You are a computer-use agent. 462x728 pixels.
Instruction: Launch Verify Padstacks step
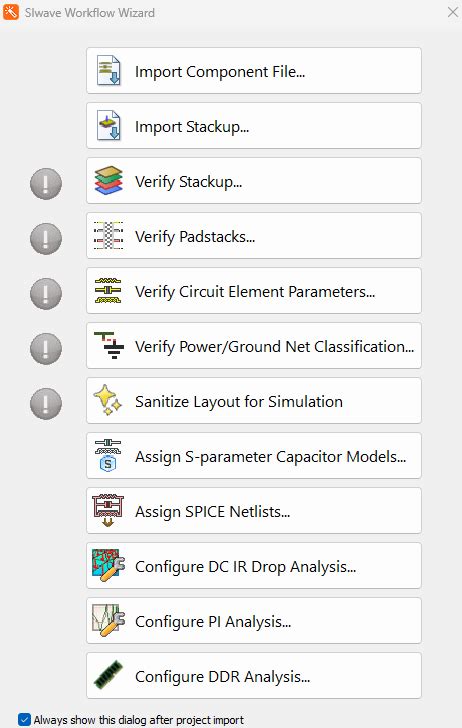pyautogui.click(x=254, y=235)
